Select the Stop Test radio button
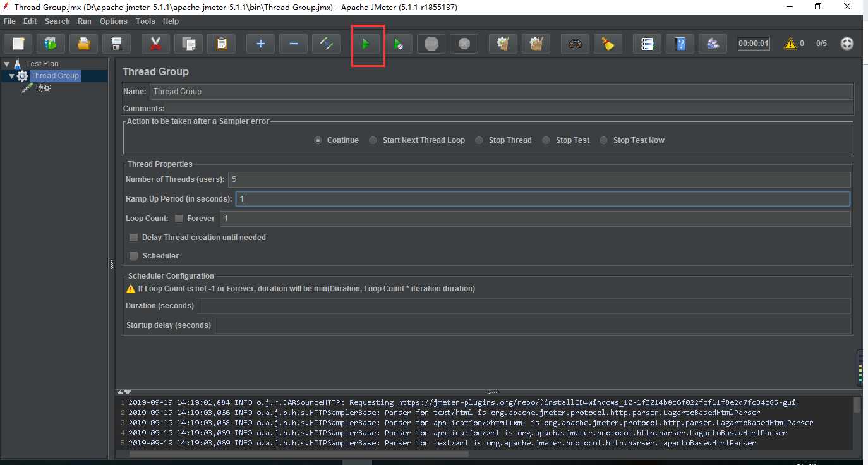 click(x=546, y=140)
